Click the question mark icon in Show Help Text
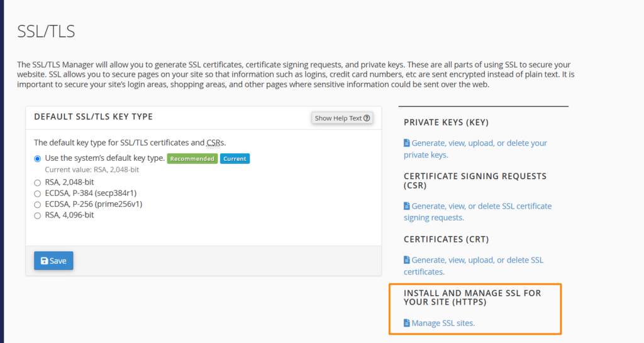 [367, 118]
